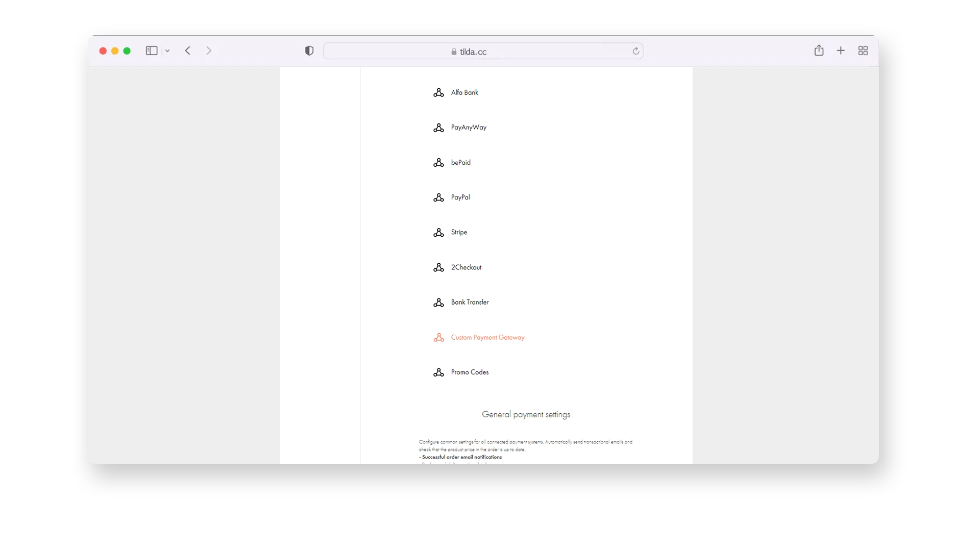The height and width of the screenshot is (551, 980).
Task: Open the 2Checkout link
Action: 465,267
